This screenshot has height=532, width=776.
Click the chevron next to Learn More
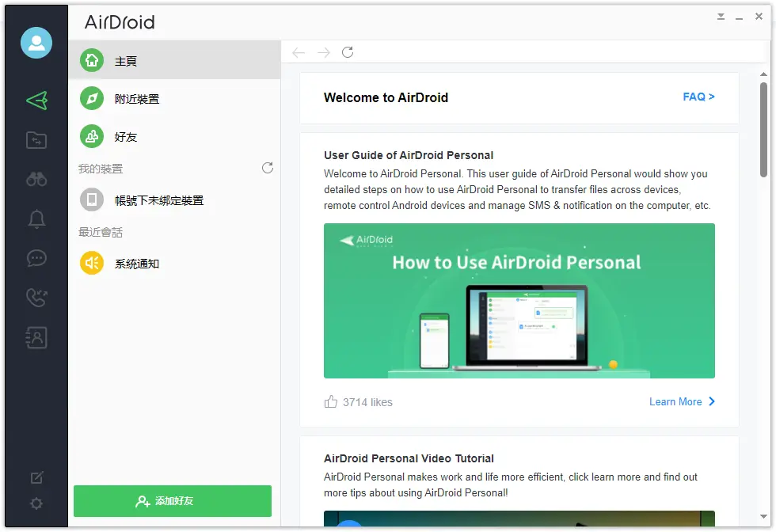(712, 401)
